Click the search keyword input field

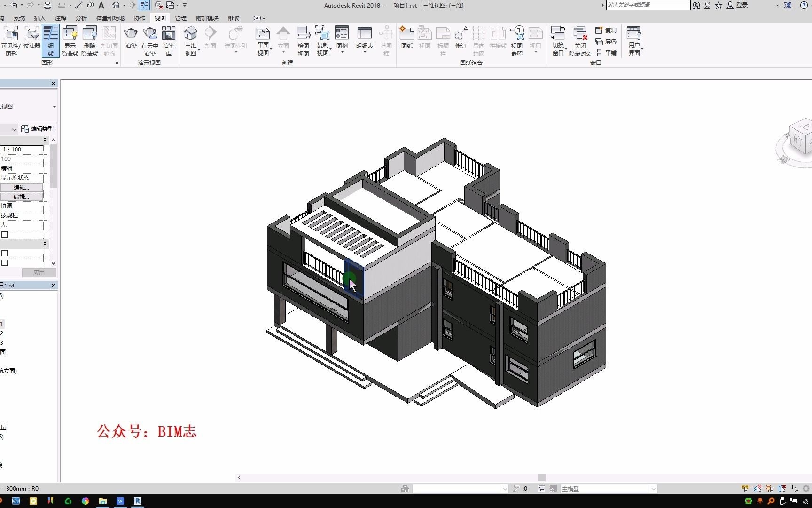(648, 5)
